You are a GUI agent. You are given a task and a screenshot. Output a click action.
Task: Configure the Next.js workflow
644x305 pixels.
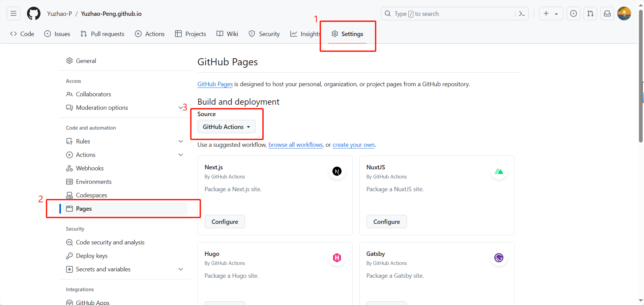coord(225,222)
